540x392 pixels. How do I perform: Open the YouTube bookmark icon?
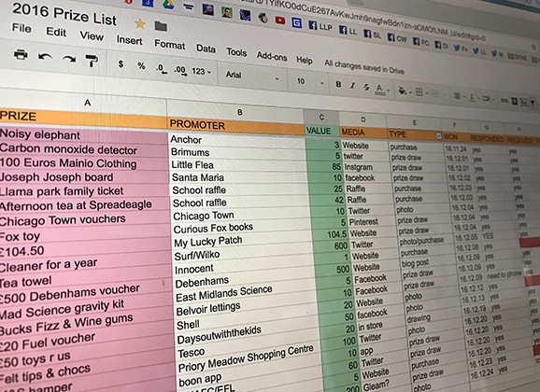280,21
